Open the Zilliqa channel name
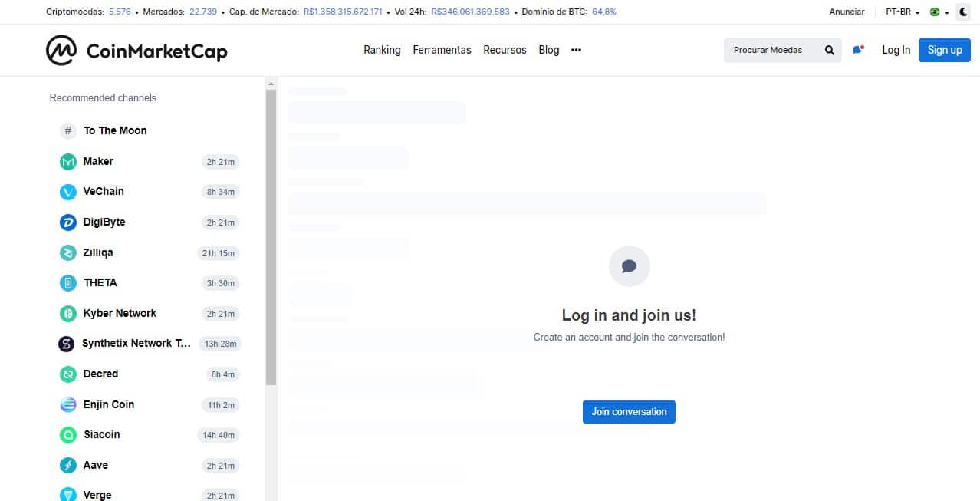 tap(98, 252)
